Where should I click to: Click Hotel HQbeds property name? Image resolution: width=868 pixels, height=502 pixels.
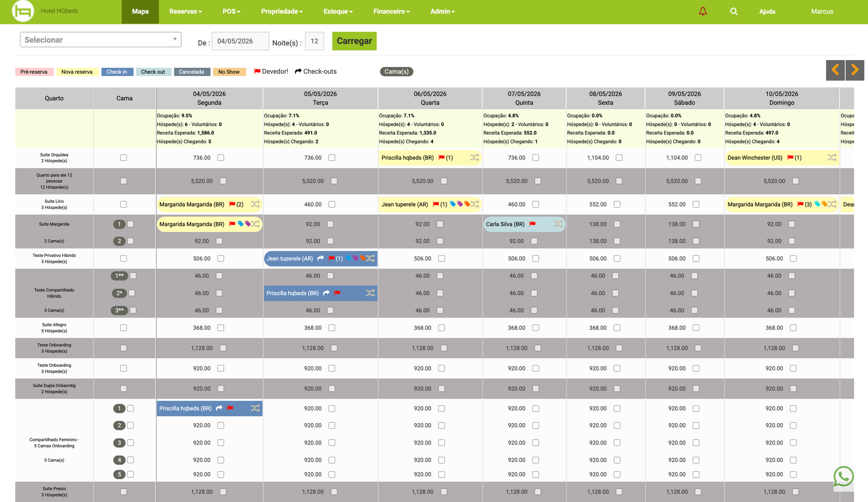click(59, 11)
